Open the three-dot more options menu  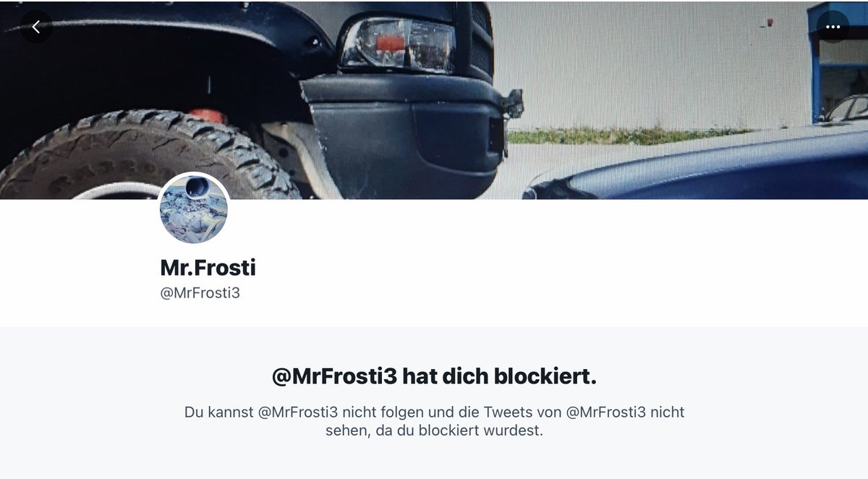(833, 27)
